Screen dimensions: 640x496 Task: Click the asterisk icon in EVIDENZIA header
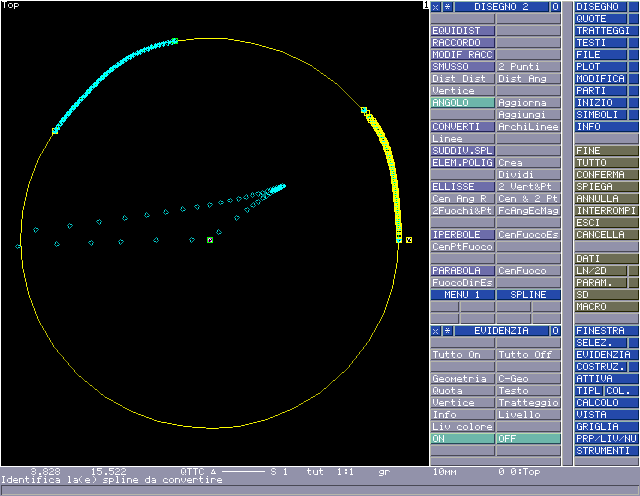[448, 331]
